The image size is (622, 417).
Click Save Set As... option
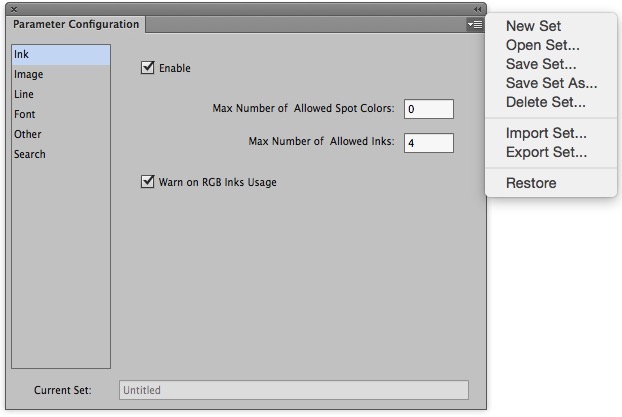551,84
